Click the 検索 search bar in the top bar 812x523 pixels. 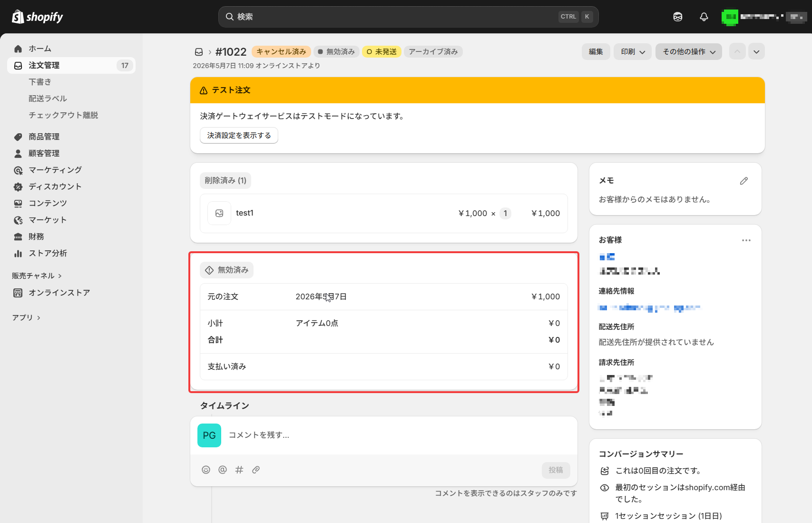pyautogui.click(x=408, y=17)
